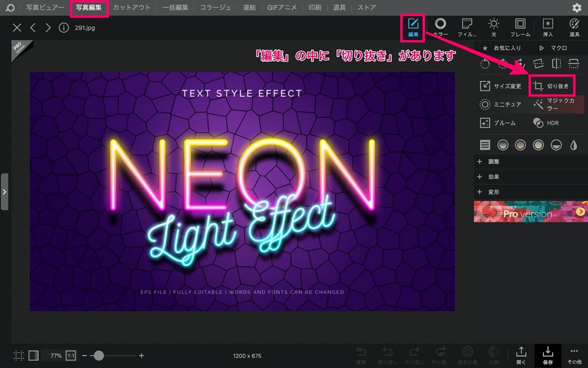
Task: Switch to the カットアウト tab
Action: 132,8
